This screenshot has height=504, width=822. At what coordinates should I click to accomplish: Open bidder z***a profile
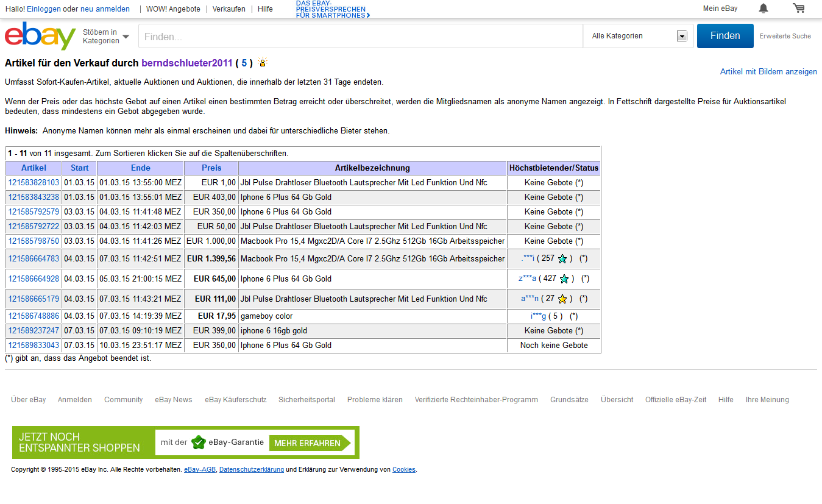pyautogui.click(x=527, y=279)
